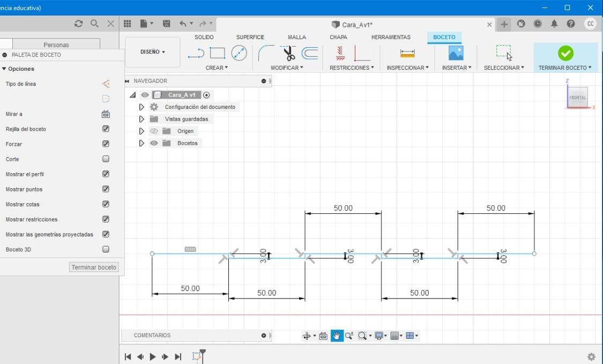Open the DISEÑO workspace dropdown
The height and width of the screenshot is (364, 603).
click(153, 52)
